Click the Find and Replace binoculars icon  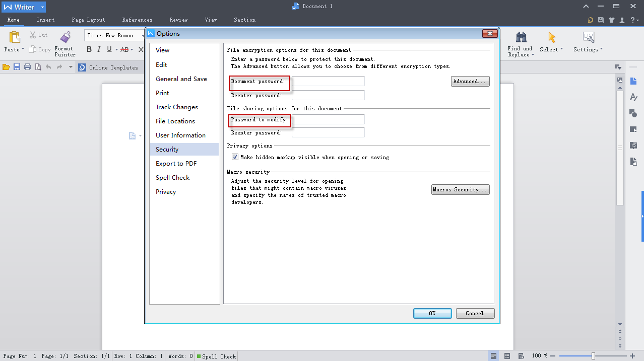(x=521, y=37)
